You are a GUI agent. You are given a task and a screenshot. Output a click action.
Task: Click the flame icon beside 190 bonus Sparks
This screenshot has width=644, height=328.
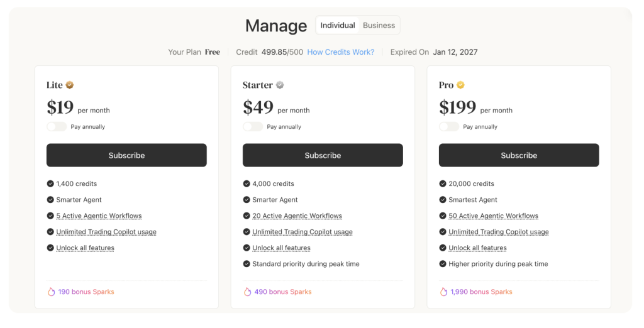(x=52, y=292)
